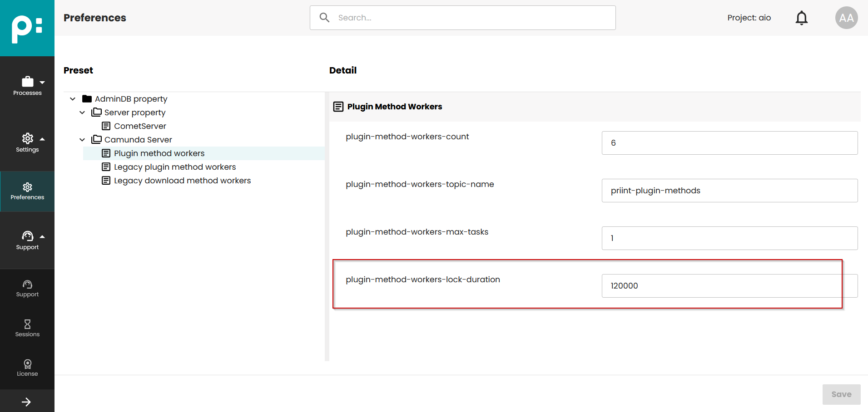Click the Save button
The image size is (868, 412).
[841, 394]
